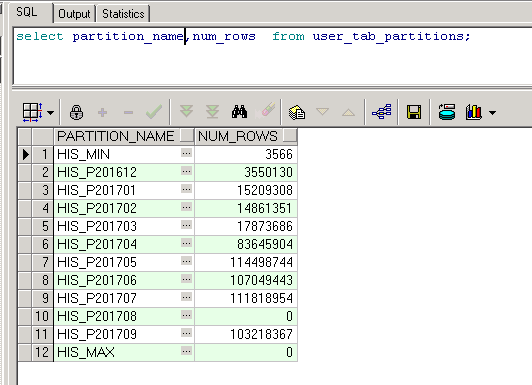532x385 pixels.
Task: Open find binoculars icon
Action: [x=239, y=112]
